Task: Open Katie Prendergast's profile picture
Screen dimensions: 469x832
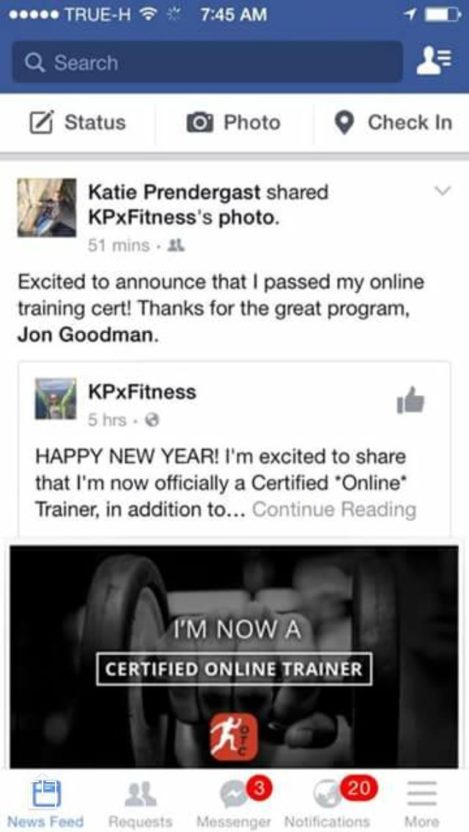Action: tap(47, 207)
